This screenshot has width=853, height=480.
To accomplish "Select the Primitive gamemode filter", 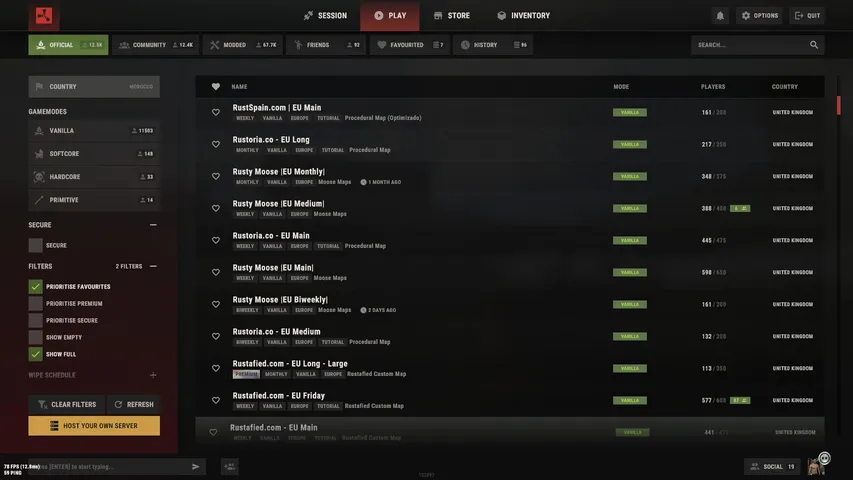I will click(94, 200).
